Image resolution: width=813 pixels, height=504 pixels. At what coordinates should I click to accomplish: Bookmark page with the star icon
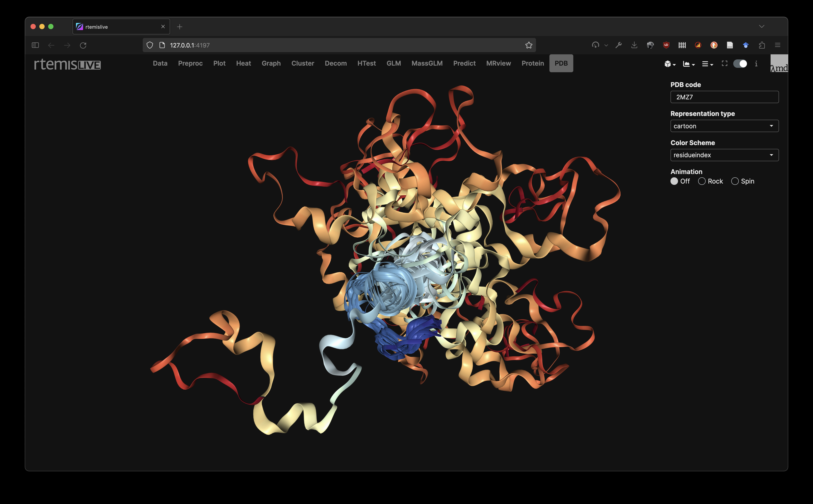coord(529,45)
